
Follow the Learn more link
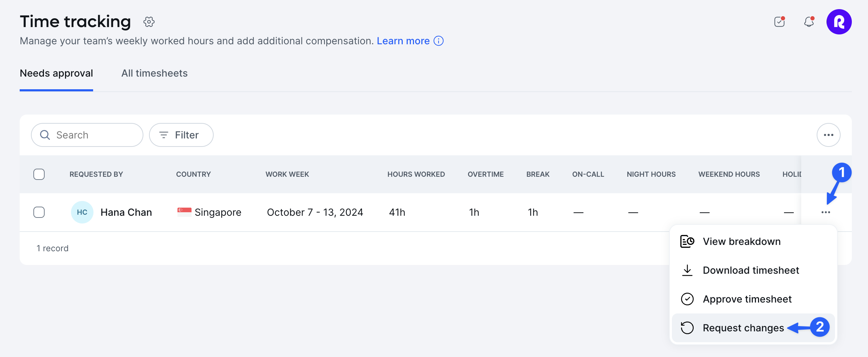[403, 41]
